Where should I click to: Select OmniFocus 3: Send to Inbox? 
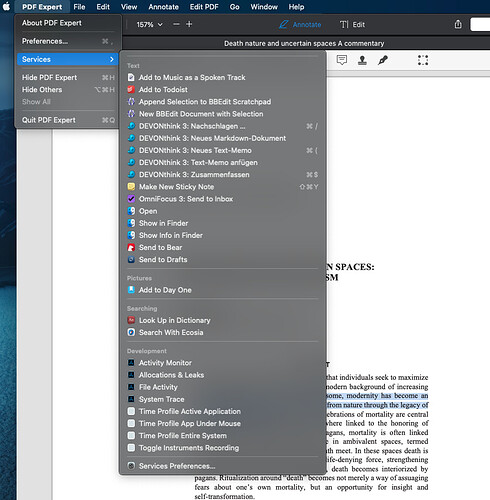click(223, 199)
